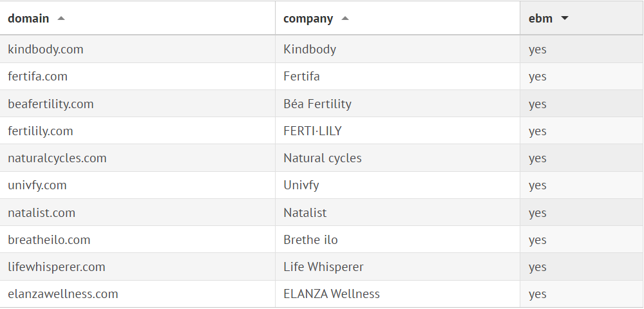Click the elanzawellness.com domain cell
This screenshot has height=309, width=644.
coord(63,294)
